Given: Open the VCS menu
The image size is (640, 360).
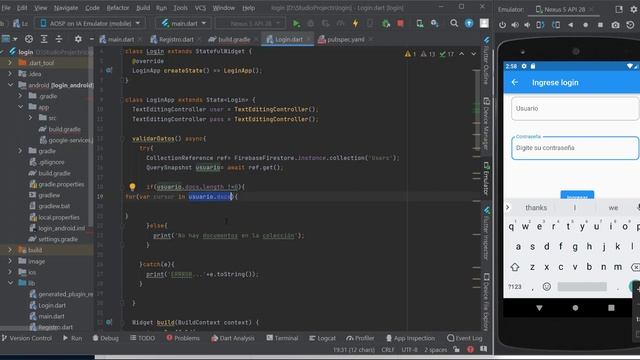Looking at the screenshot, I should pos(200,8).
